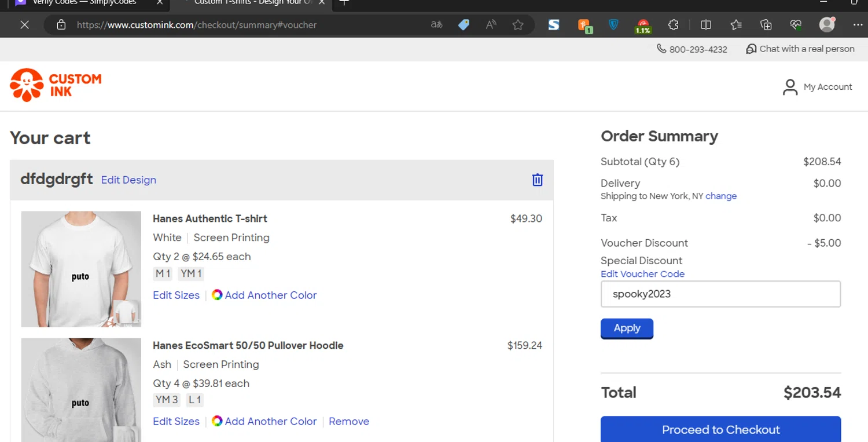This screenshot has width=868, height=442.
Task: Apply the voucher code
Action: (x=627, y=328)
